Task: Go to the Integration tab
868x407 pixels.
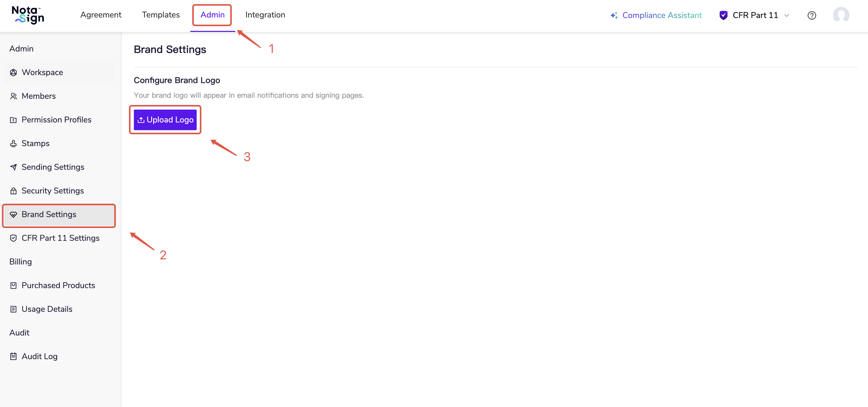Action: pos(265,15)
